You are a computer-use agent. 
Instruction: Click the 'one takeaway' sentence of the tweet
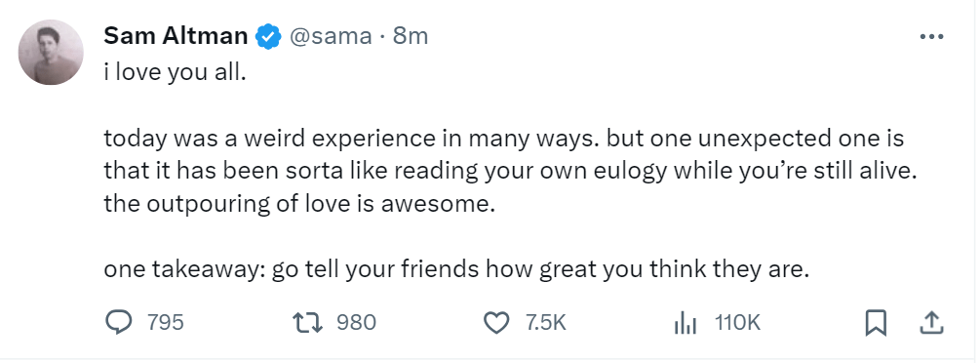point(457,269)
